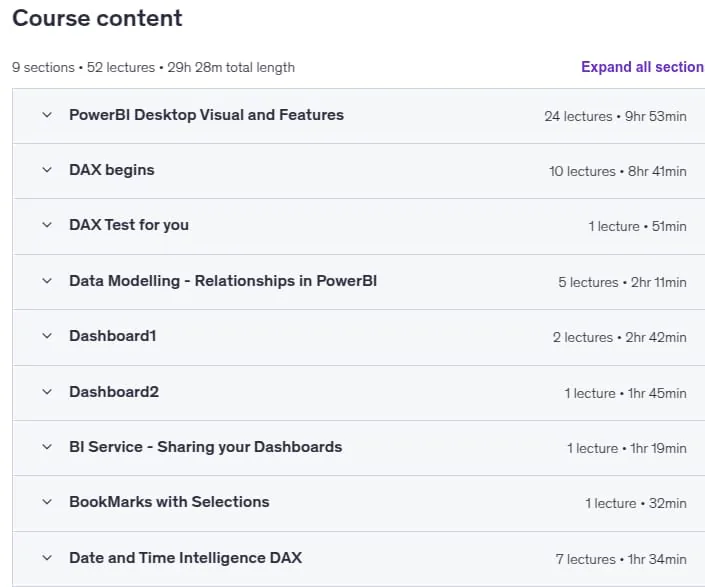Expand chevron beside PowerBI Desktop Visual and Features

coord(47,115)
